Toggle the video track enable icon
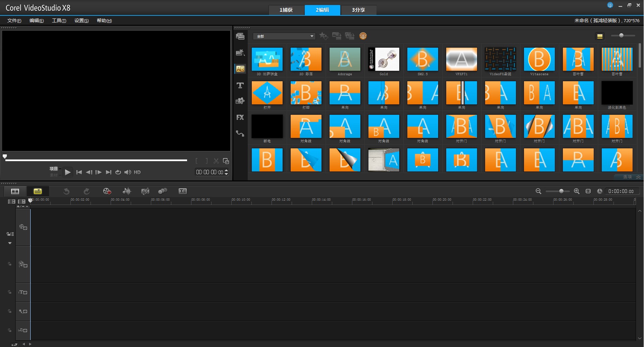The width and height of the screenshot is (644, 347). [23, 227]
